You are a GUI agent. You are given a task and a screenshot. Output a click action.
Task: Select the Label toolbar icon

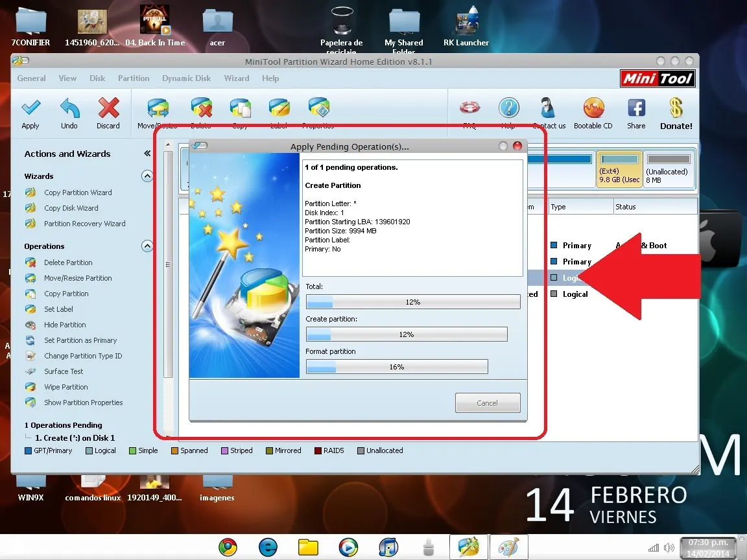click(x=279, y=108)
